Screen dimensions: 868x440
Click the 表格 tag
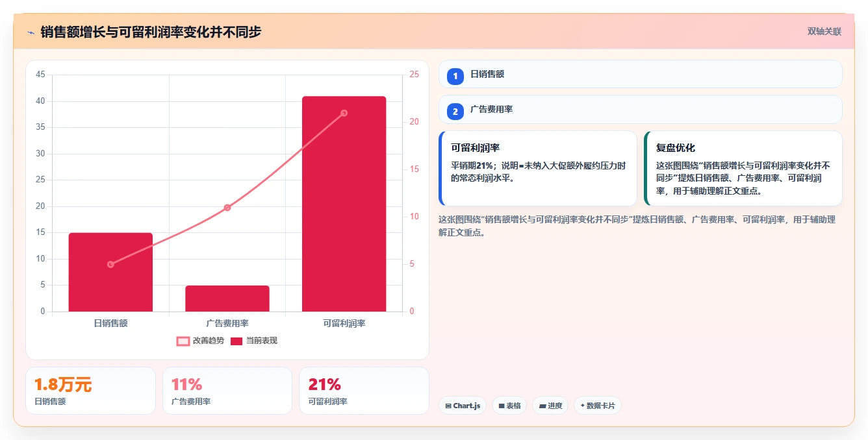click(x=509, y=406)
